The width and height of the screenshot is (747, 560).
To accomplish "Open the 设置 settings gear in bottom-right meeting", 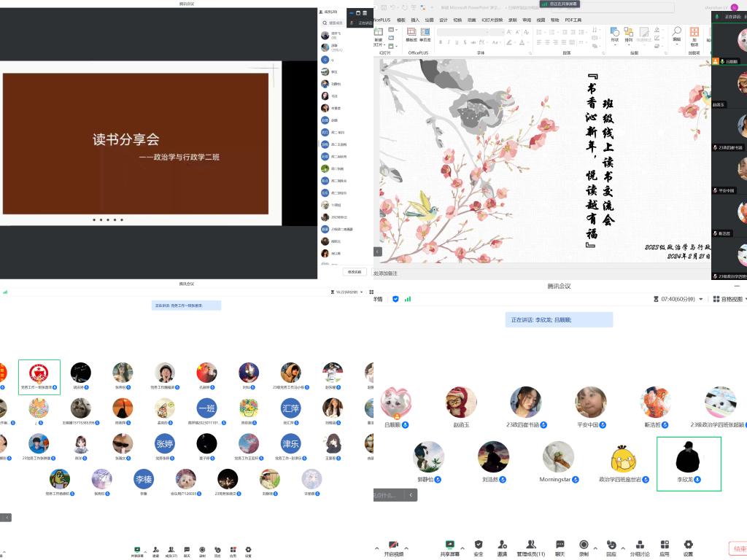I will click(688, 545).
